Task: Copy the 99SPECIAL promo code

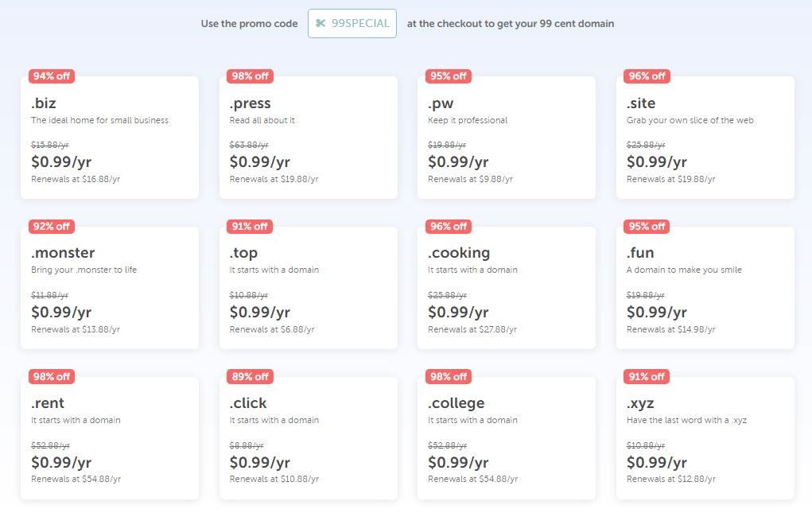Action: [352, 23]
